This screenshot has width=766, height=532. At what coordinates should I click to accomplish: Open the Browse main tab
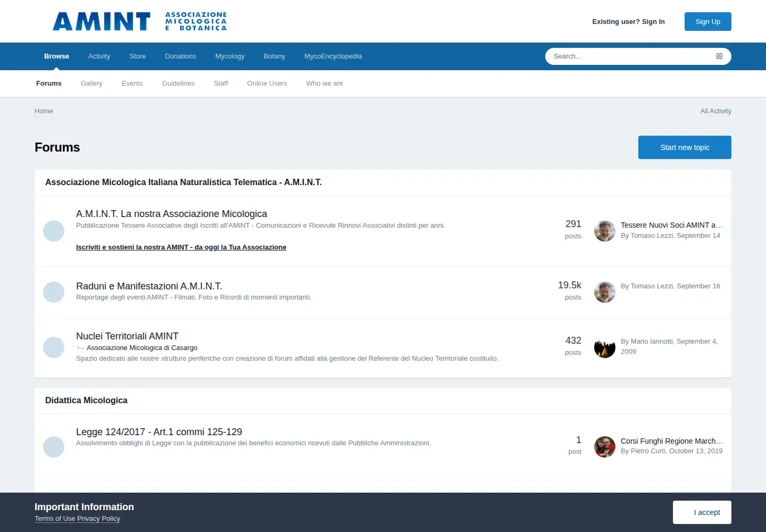[56, 56]
